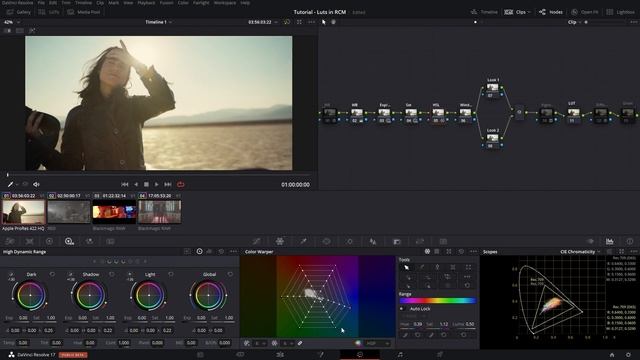This screenshot has width=640, height=360.
Task: Open the Workspace menu
Action: point(225,2)
